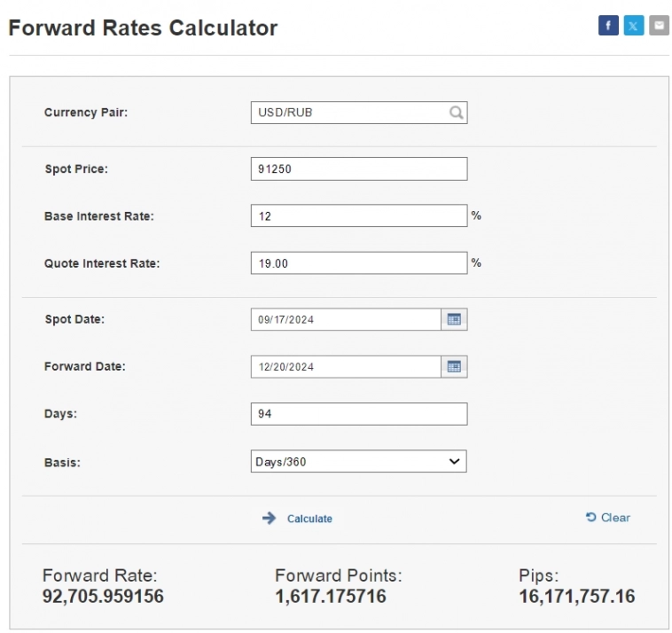Share calculator on X (Twitter)
Image resolution: width=672 pixels, height=633 pixels.
click(633, 26)
